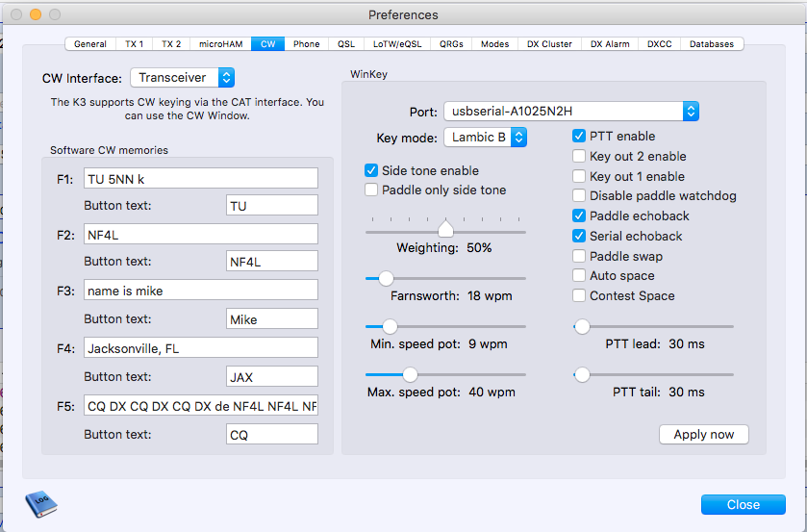807x532 pixels.
Task: Click the Apply now button
Action: coord(703,435)
